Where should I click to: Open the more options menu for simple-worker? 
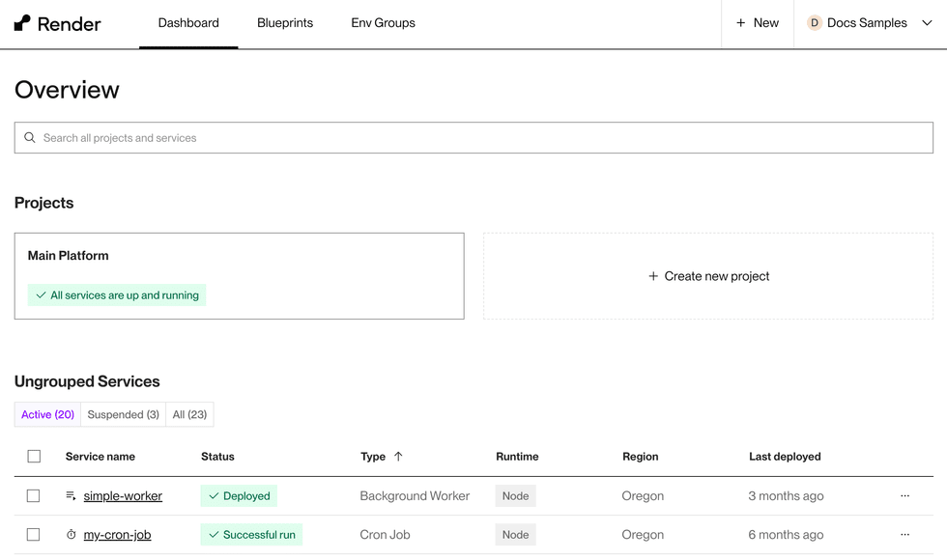[904, 495]
